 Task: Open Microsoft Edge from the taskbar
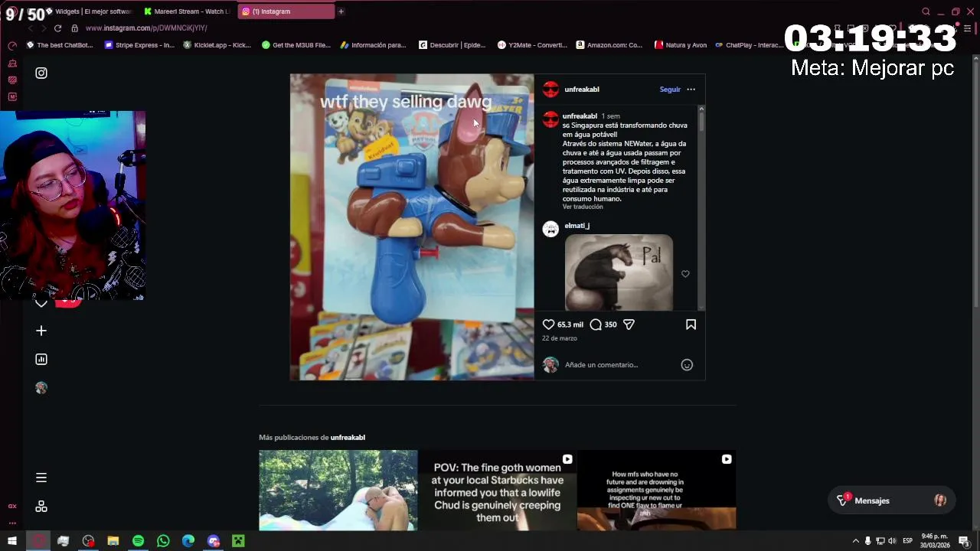tap(188, 541)
